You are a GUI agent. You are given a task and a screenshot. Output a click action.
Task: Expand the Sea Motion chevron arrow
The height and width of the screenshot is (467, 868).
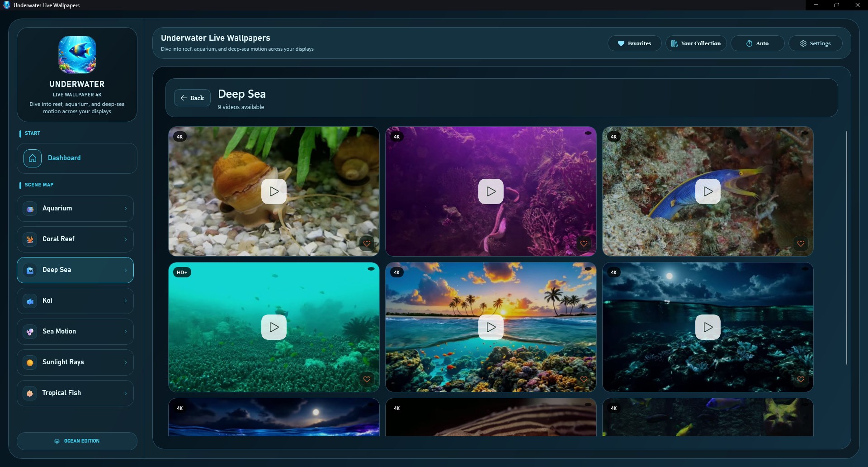[126, 332]
